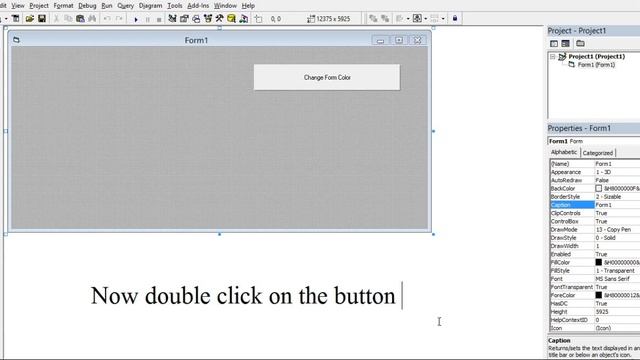Image resolution: width=640 pixels, height=360 pixels.
Task: Save the project with the floppy disk icon
Action: 42,19
